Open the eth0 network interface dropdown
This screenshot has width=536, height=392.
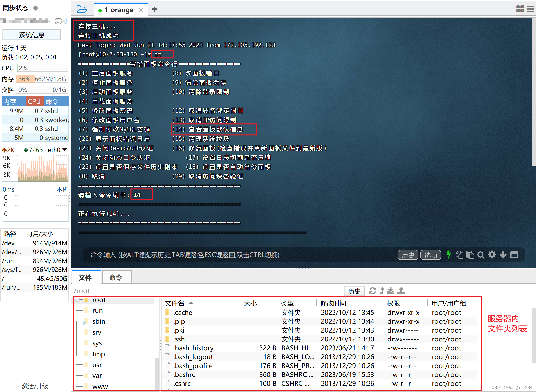pos(65,150)
